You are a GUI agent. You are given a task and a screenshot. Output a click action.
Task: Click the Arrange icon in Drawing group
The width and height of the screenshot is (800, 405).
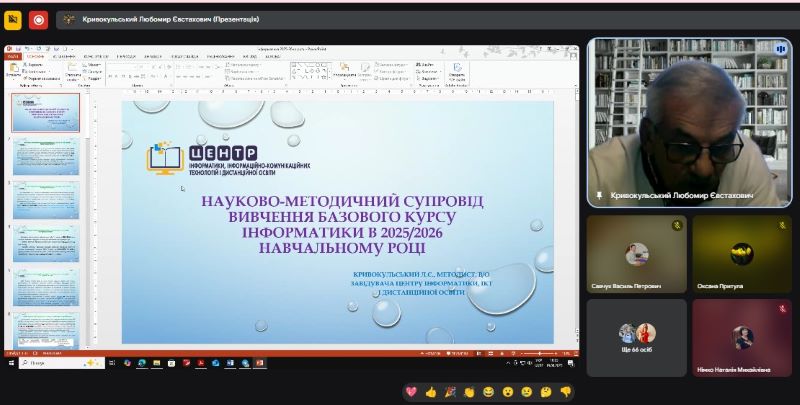344,67
